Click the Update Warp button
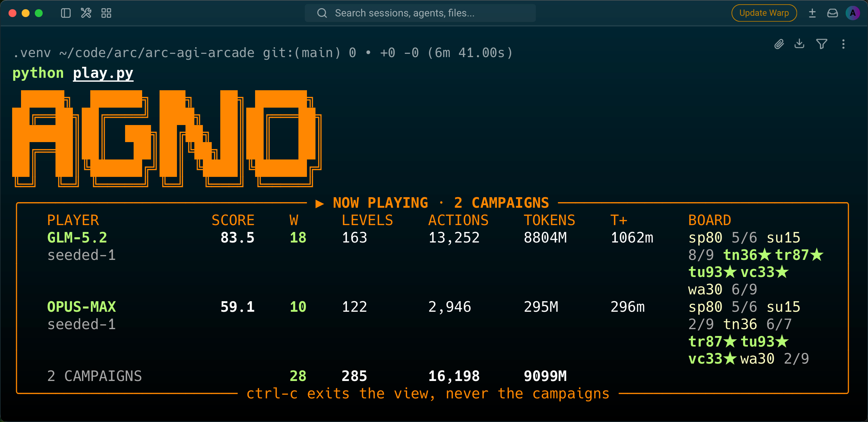This screenshot has width=868, height=422. [x=764, y=13]
